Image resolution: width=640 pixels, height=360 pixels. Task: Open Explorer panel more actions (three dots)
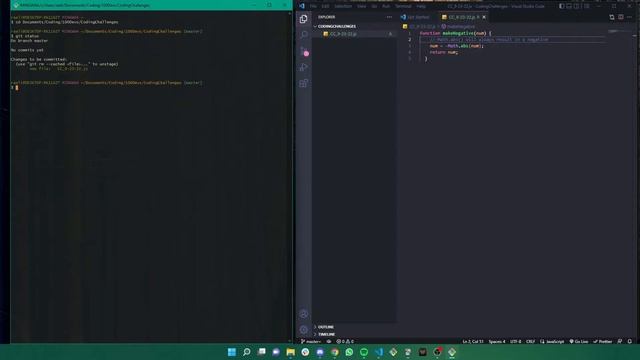click(x=389, y=17)
